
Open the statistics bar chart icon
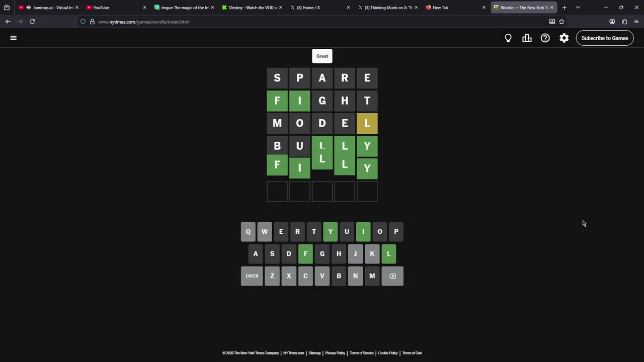[527, 38]
